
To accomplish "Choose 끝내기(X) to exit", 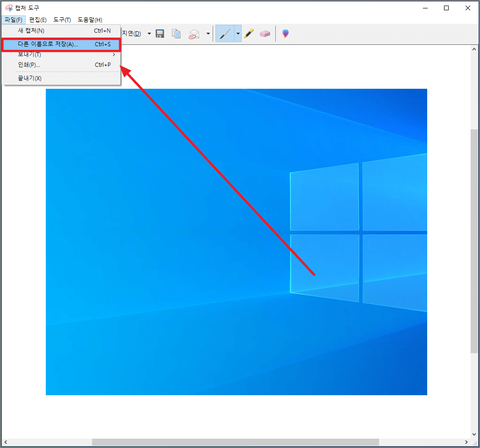I will click(x=61, y=78).
